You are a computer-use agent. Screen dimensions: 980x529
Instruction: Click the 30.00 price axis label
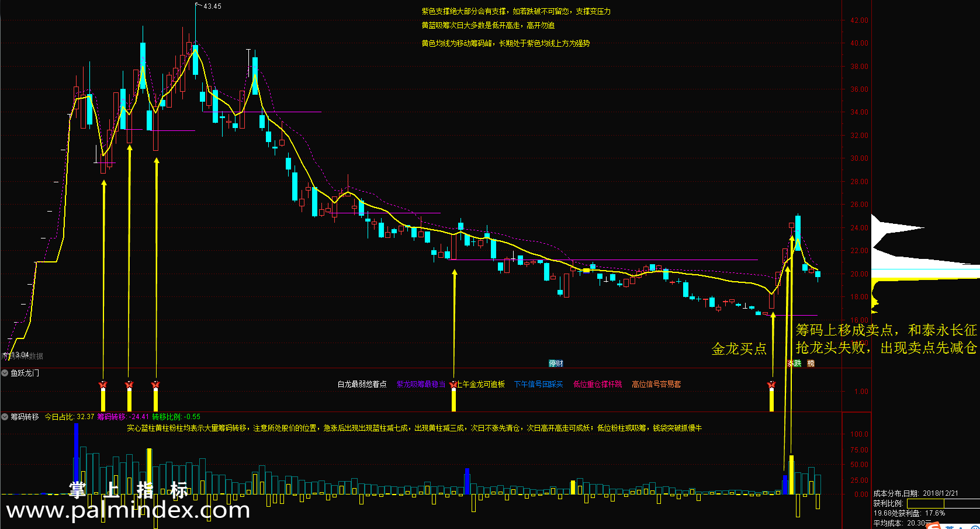coord(859,158)
